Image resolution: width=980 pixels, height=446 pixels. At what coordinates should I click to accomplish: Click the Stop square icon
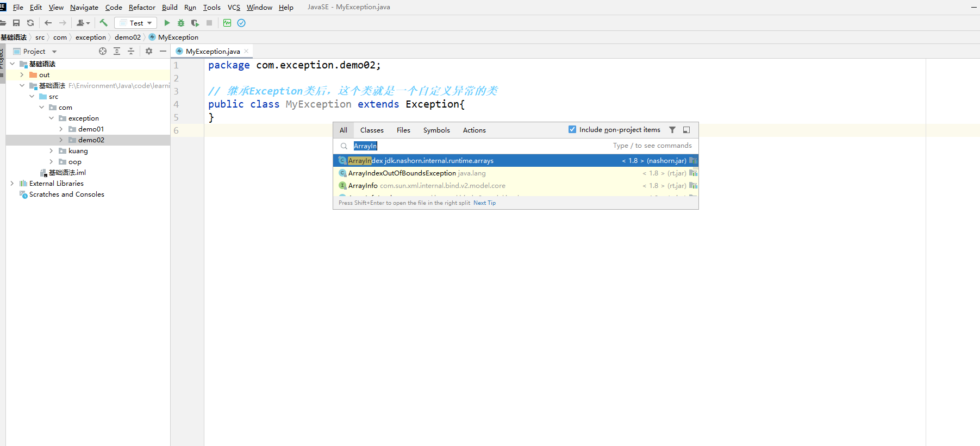pos(209,23)
